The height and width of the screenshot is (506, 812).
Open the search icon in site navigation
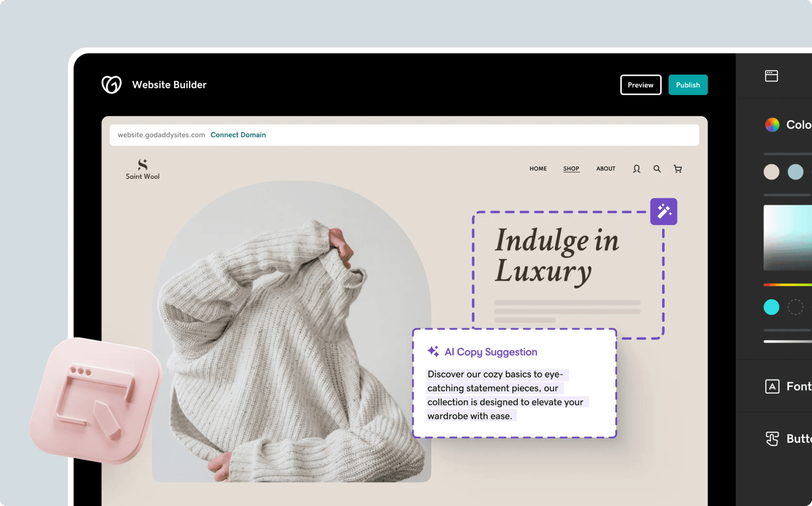(657, 168)
